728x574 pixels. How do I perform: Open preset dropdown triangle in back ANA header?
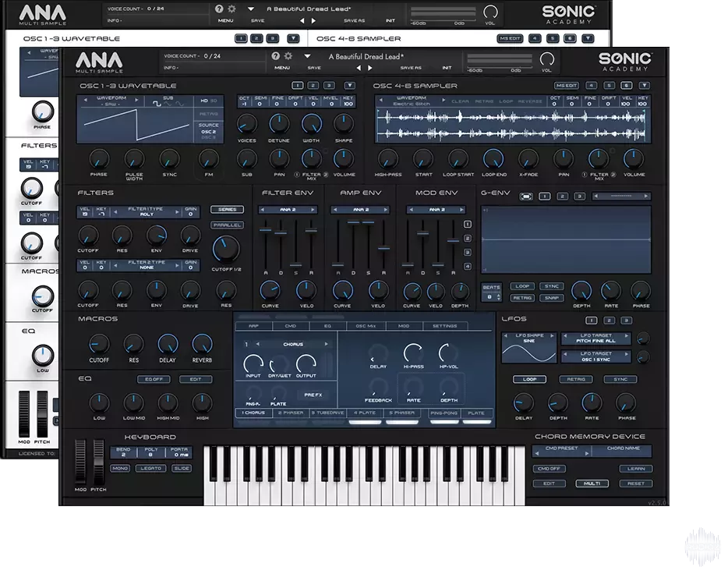(251, 9)
